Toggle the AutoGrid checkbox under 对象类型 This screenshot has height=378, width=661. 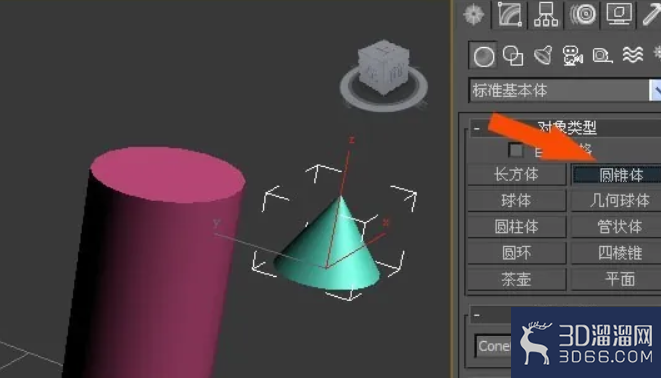[515, 150]
